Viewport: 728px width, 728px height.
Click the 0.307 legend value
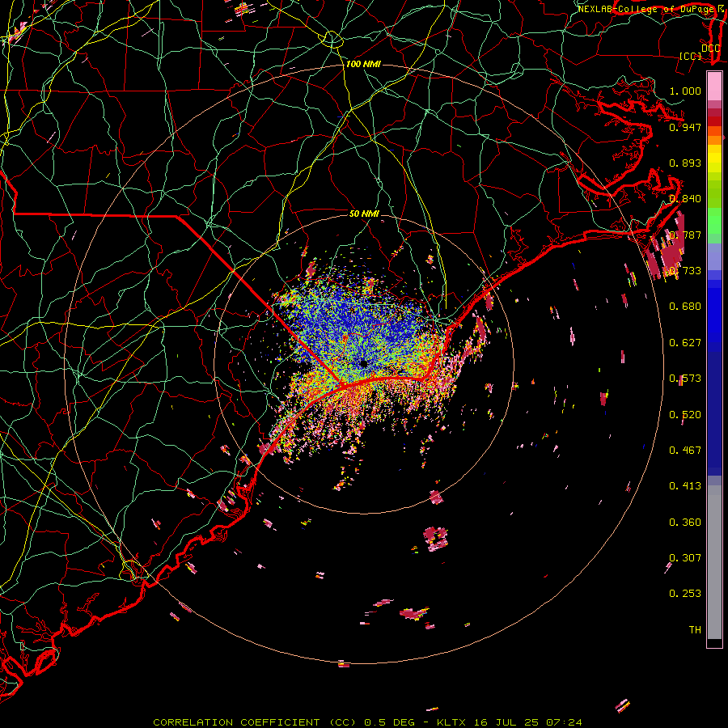click(685, 558)
